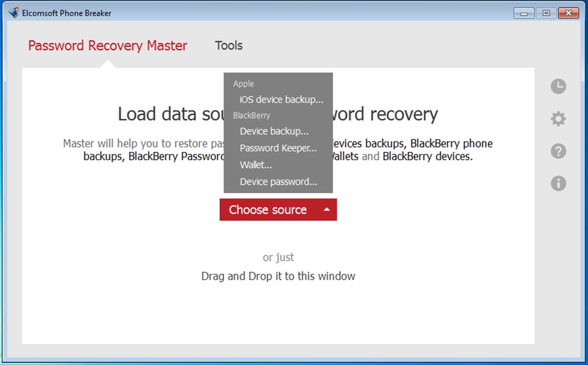
Task: Select iOS device backup... menu entry
Action: tap(281, 99)
